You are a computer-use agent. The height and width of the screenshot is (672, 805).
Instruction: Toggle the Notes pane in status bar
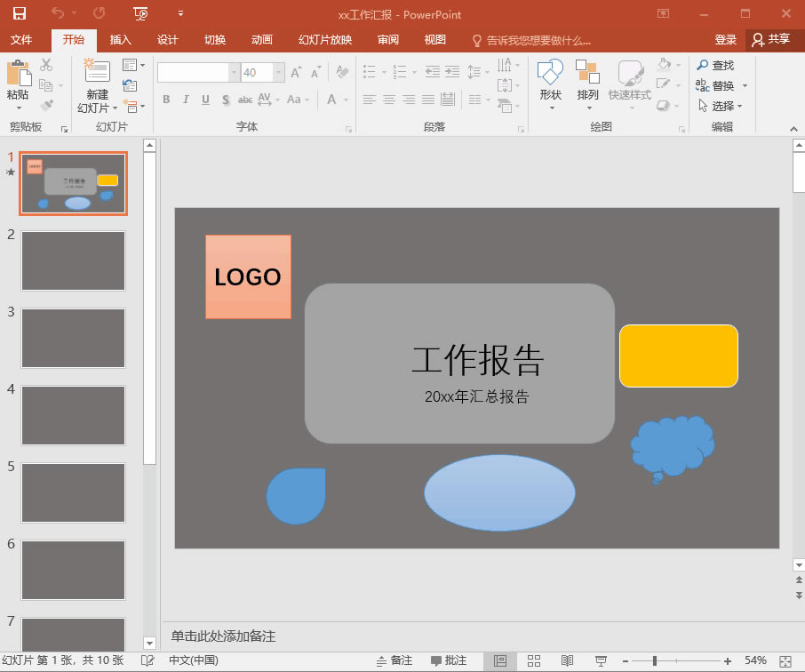pyautogui.click(x=395, y=660)
